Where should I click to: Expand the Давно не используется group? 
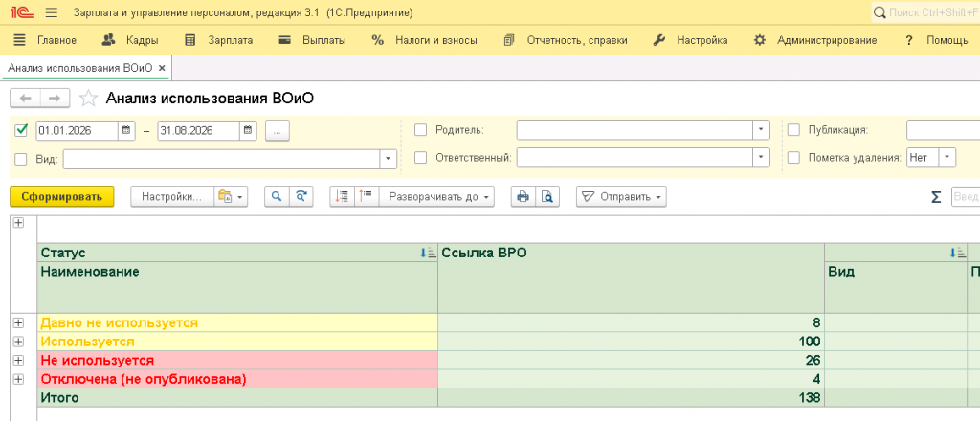pyautogui.click(x=18, y=323)
